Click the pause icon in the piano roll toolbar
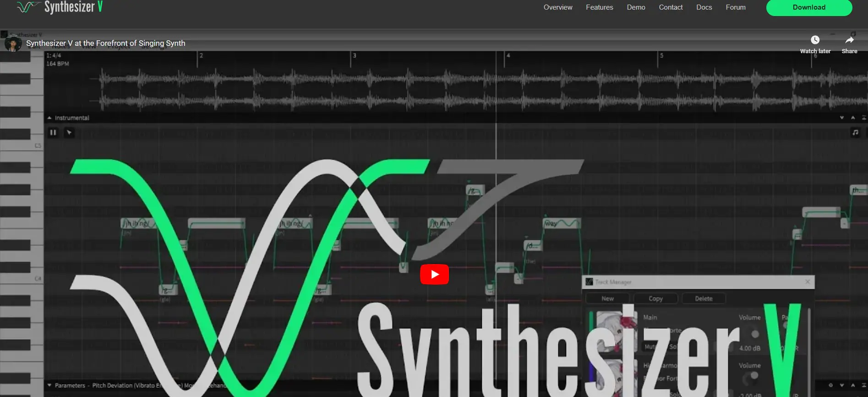This screenshot has height=397, width=868. (53, 132)
